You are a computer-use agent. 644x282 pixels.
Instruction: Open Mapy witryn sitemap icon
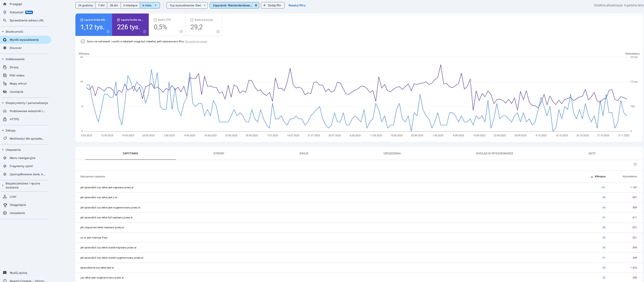5,84
